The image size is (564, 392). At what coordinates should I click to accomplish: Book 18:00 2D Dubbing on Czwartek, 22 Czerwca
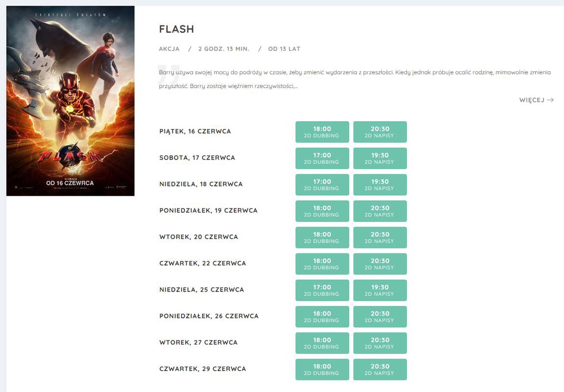pyautogui.click(x=322, y=264)
